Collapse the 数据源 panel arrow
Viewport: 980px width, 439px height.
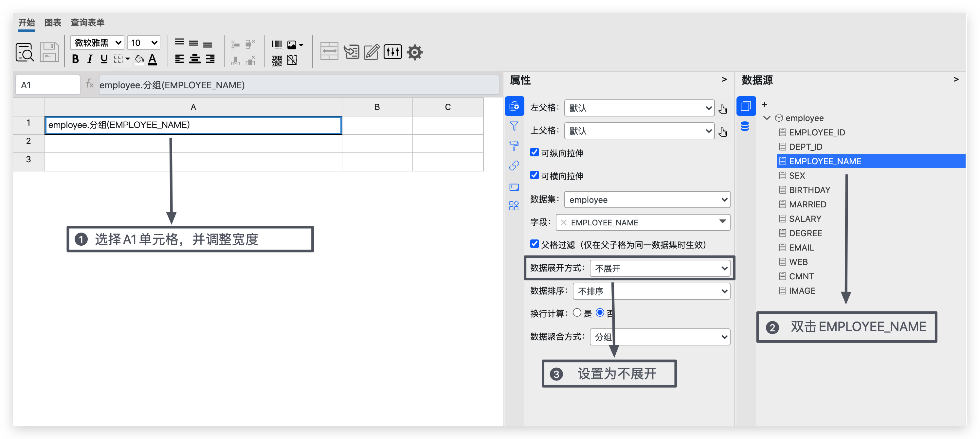pyautogui.click(x=956, y=79)
